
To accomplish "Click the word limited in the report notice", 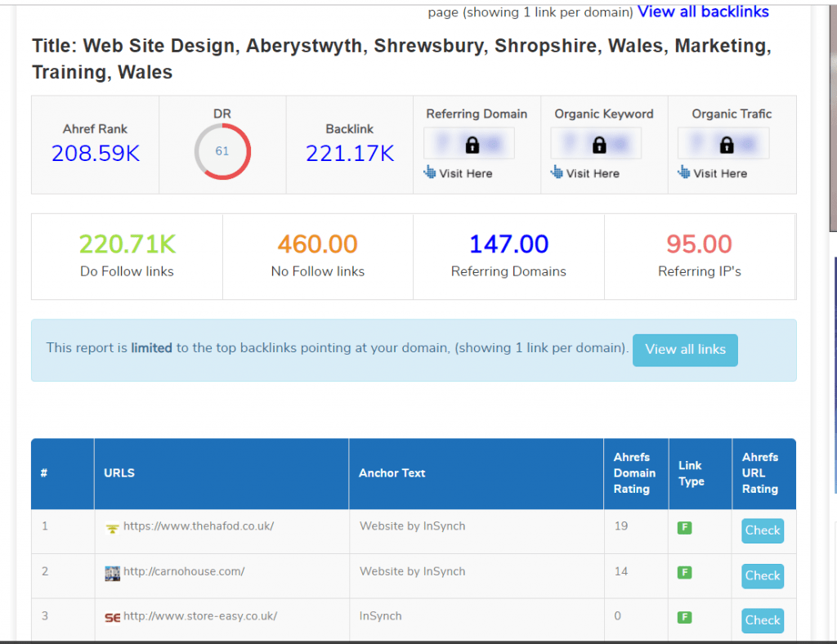I will tap(151, 348).
